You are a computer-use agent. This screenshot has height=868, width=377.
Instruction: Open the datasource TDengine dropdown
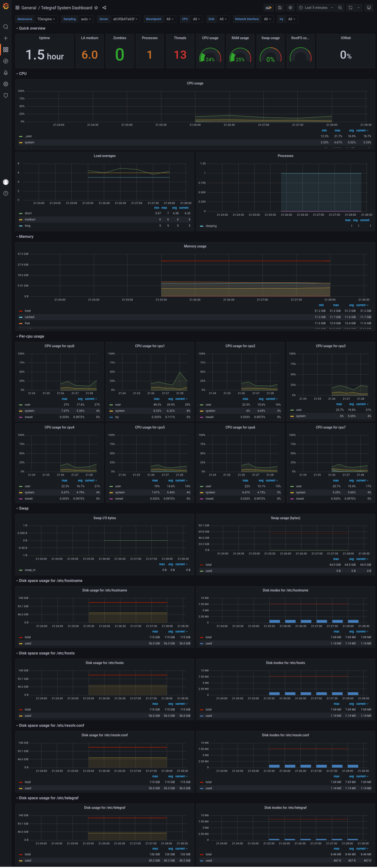[x=46, y=19]
